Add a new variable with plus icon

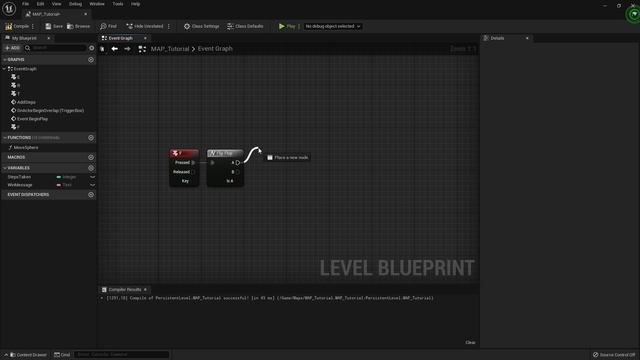[x=91, y=168]
